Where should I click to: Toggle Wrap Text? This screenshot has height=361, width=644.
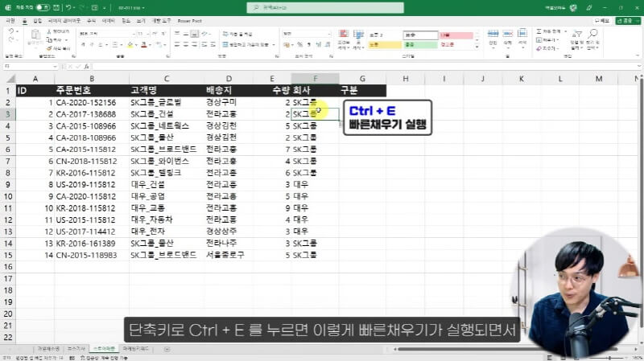tap(237, 34)
